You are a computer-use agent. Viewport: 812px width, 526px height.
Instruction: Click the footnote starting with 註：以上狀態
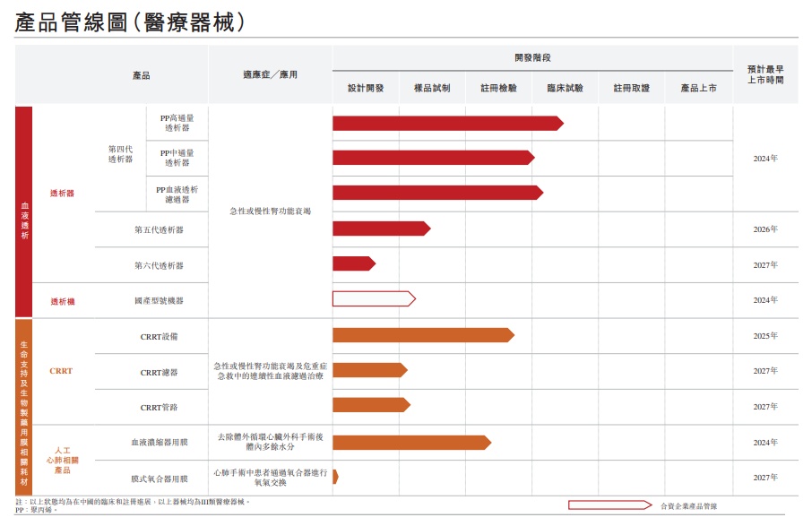tap(133, 502)
